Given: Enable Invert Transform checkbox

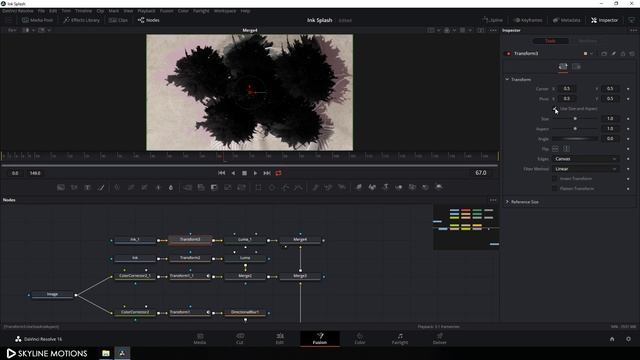Looking at the screenshot, I should [555, 178].
